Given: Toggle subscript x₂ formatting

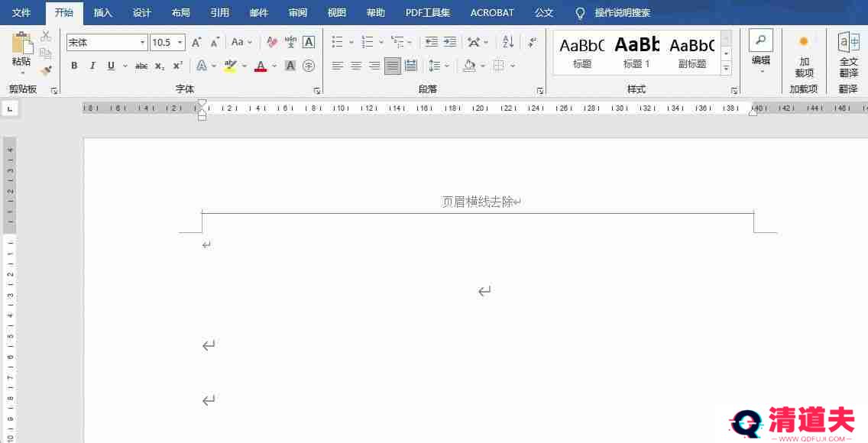Looking at the screenshot, I should coord(160,66).
